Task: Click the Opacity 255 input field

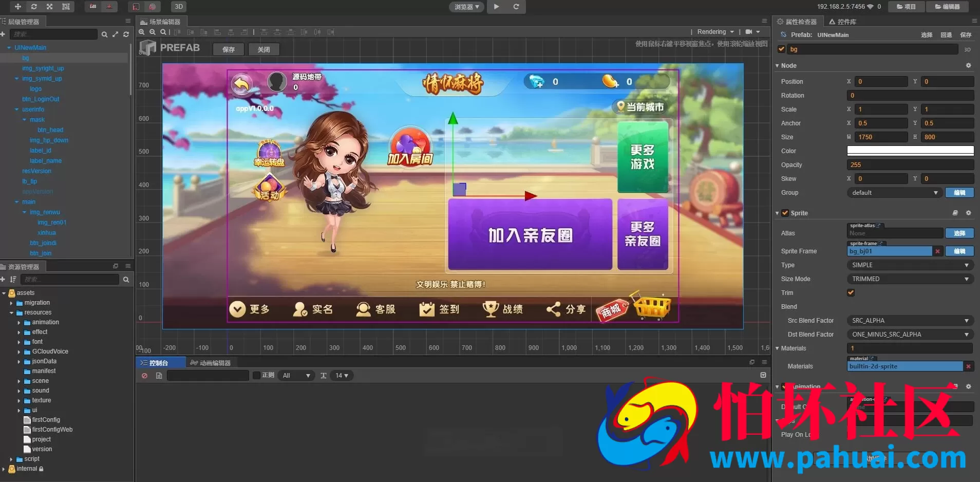Action: (910, 165)
